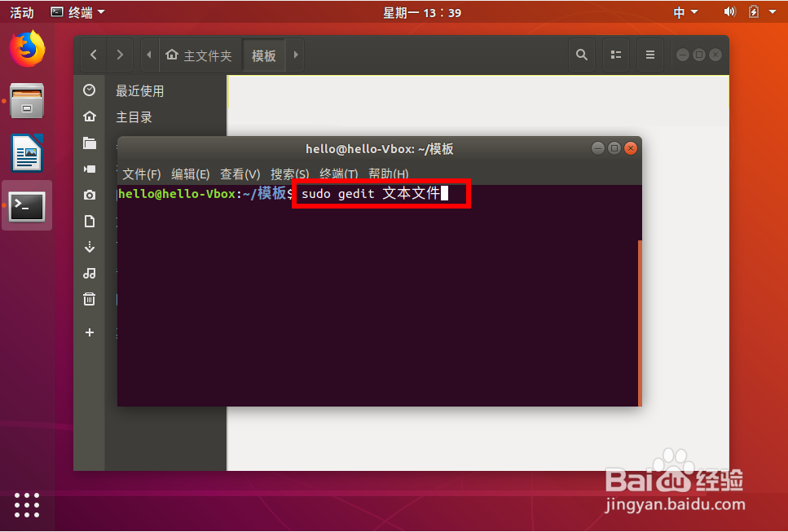
Task: Open terminal 帮助(H) menu
Action: tap(389, 174)
